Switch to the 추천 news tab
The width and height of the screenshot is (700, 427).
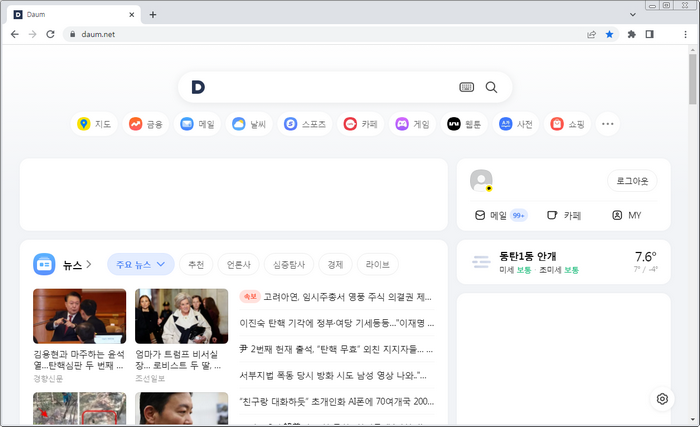196,264
